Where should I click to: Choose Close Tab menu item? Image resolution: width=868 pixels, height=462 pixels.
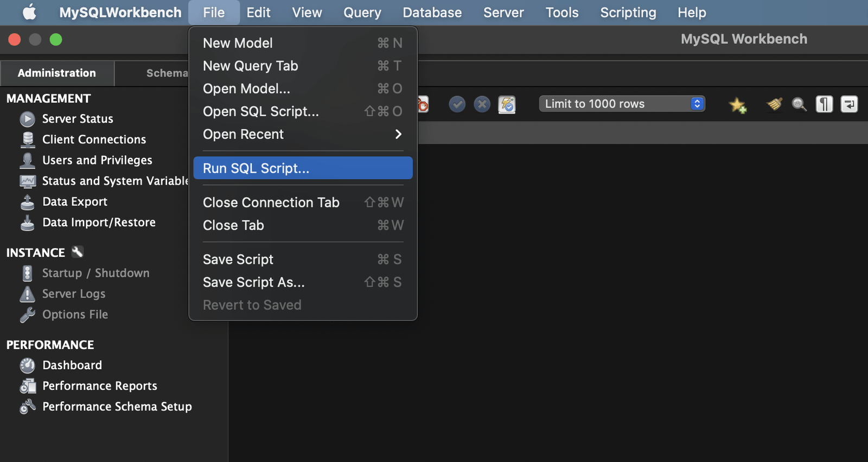point(303,225)
